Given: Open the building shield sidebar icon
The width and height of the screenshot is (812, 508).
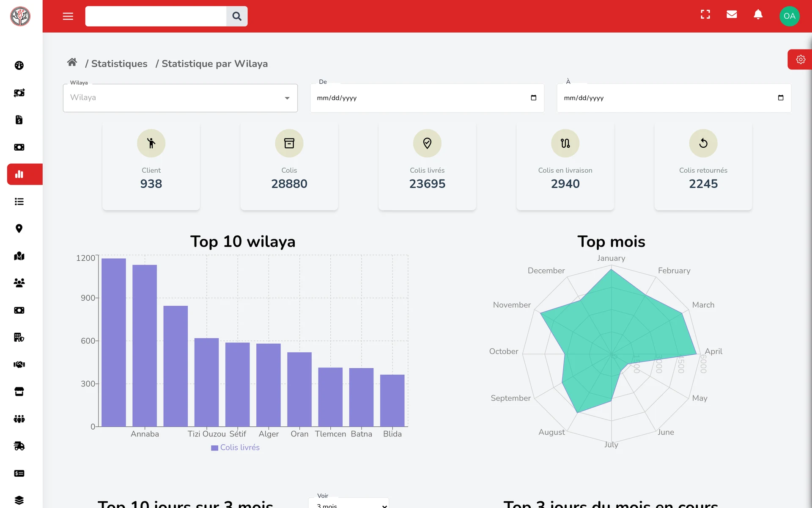Looking at the screenshot, I should click(x=19, y=337).
